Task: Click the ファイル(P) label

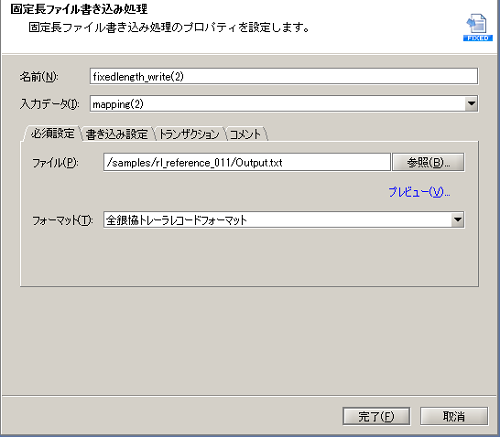Action: [x=55, y=163]
